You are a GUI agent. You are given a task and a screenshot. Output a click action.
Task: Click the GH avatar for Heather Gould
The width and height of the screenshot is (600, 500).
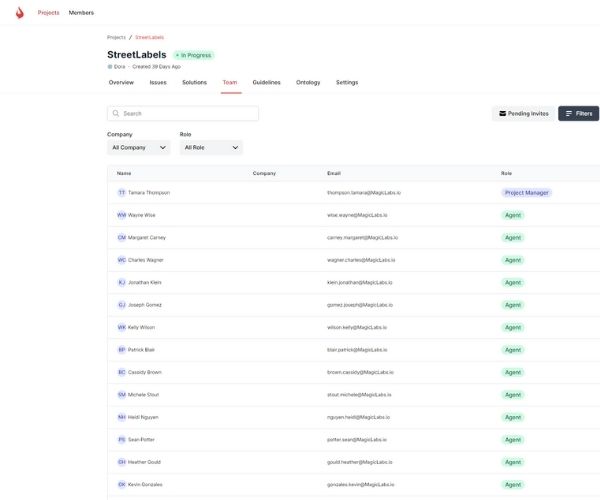[x=122, y=462]
